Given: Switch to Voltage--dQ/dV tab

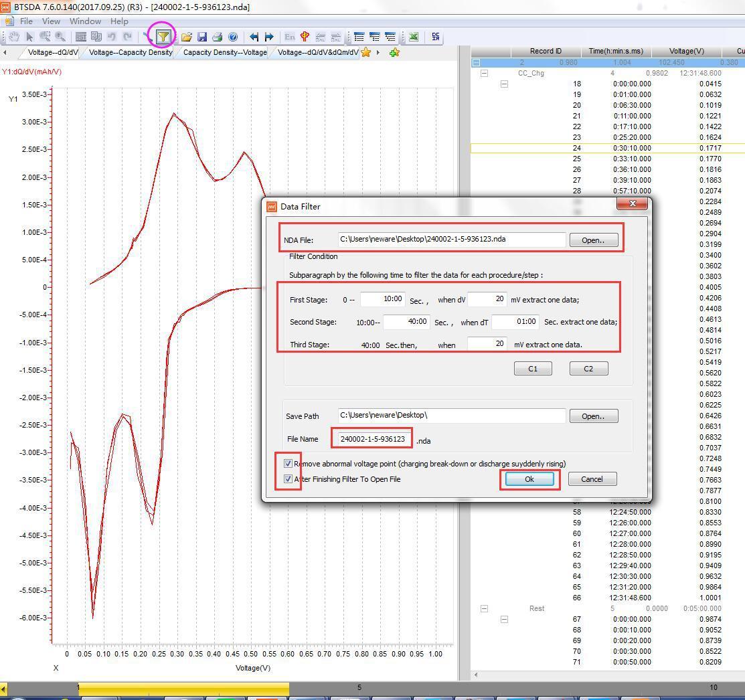Looking at the screenshot, I should (x=53, y=52).
